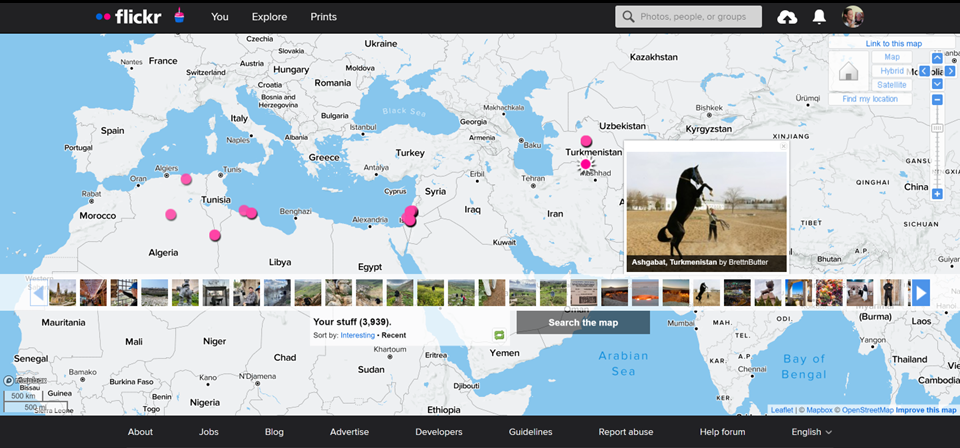Open the glowing fire crater at sunset thumbnail

point(645,293)
